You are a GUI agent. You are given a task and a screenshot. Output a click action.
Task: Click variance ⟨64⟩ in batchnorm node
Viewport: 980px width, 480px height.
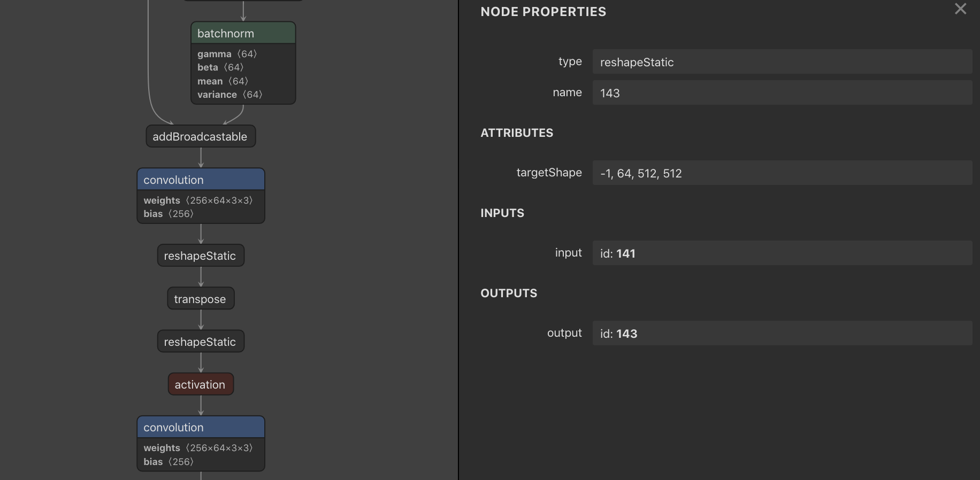pos(230,95)
